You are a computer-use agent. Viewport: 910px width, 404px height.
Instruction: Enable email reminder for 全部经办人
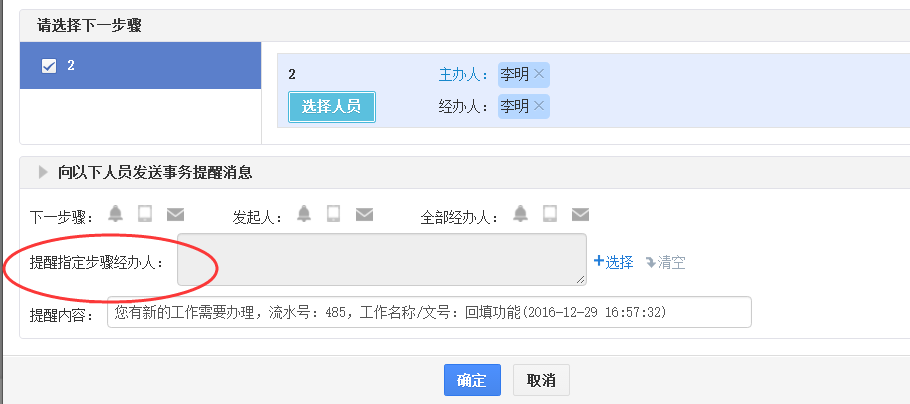pos(580,214)
